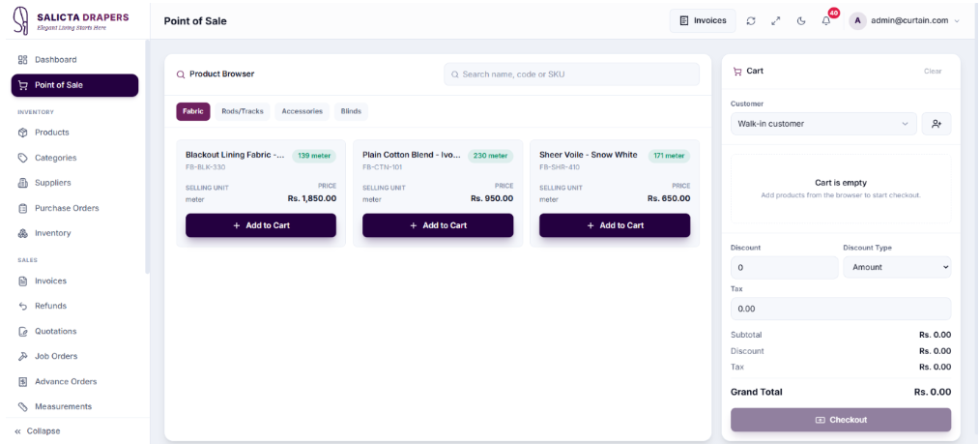Click the Dashboard grid icon
This screenshot has width=980, height=444.
pos(23,60)
